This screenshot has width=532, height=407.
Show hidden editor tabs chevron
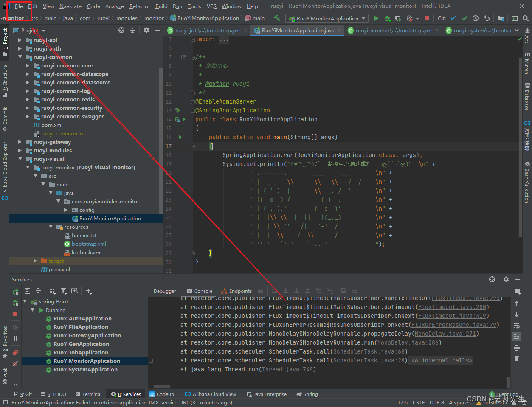(x=517, y=30)
